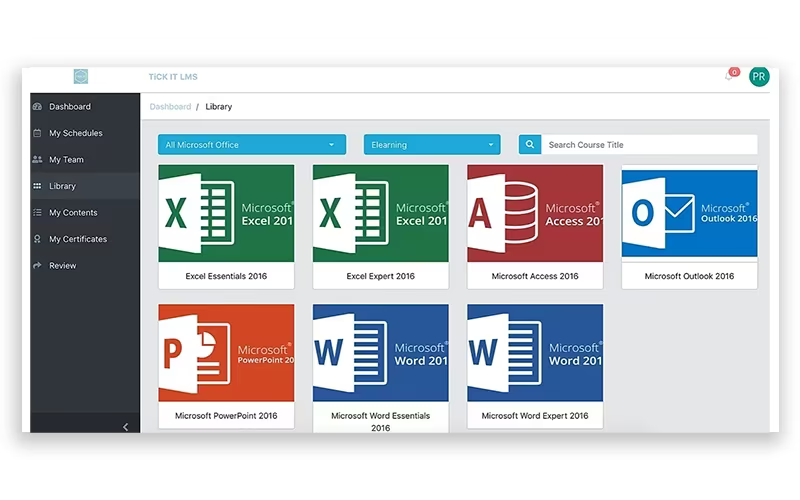Click the Library breadcrumb text
The height and width of the screenshot is (500, 800).
tap(218, 107)
